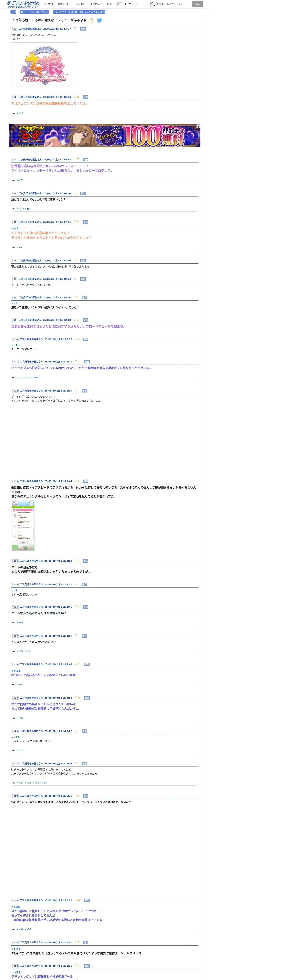The height and width of the screenshot is (980, 296).
Task: Click the 100連ガチャ無料 ad banner
Action: [x=105, y=135]
